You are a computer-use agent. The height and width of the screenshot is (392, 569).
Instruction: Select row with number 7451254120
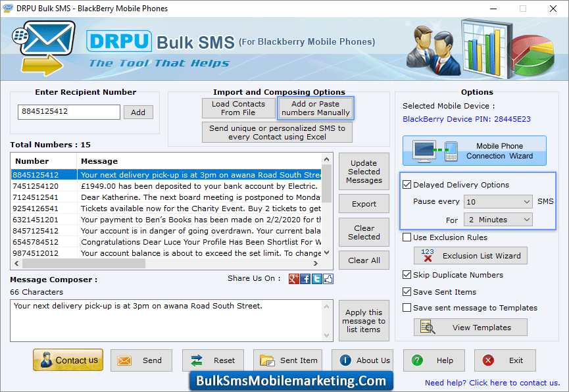click(x=166, y=186)
